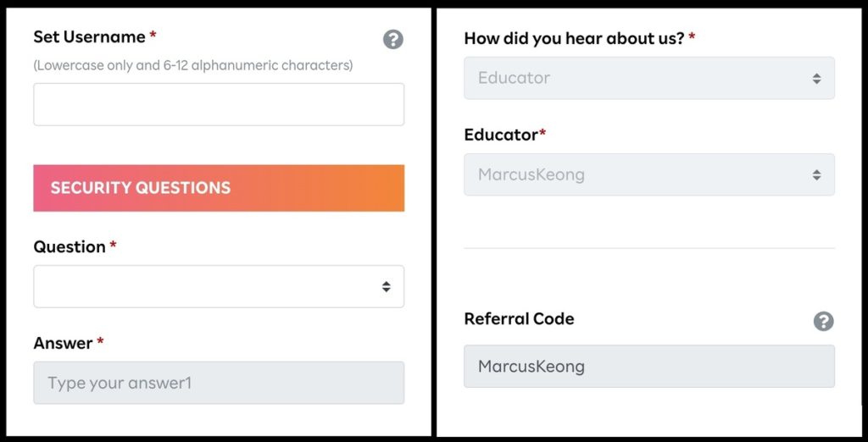
Task: Open the security Question dropdown
Action: [x=219, y=286]
